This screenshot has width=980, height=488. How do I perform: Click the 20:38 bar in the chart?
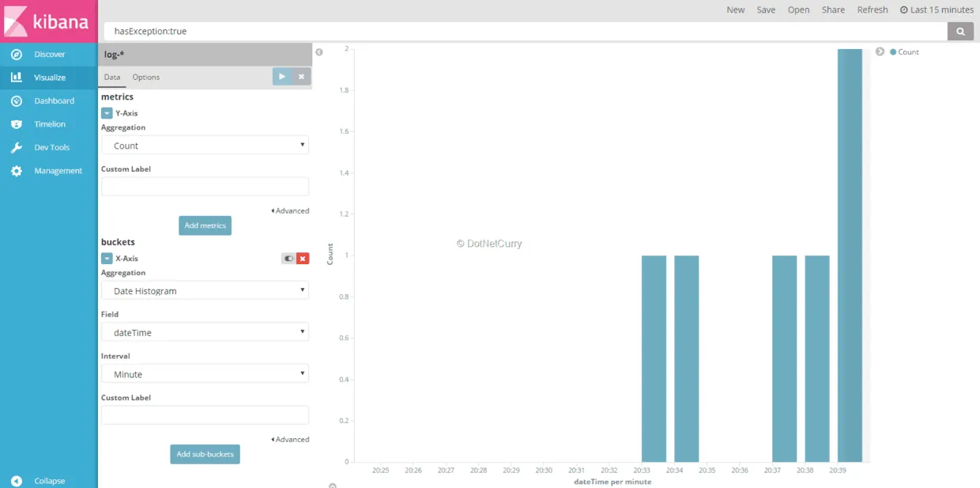pyautogui.click(x=817, y=359)
